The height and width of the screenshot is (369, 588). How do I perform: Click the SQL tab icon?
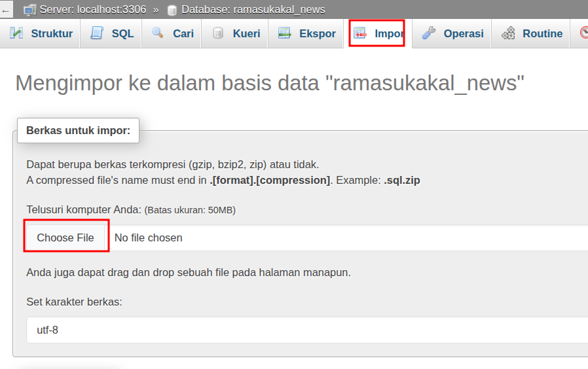[x=97, y=33]
